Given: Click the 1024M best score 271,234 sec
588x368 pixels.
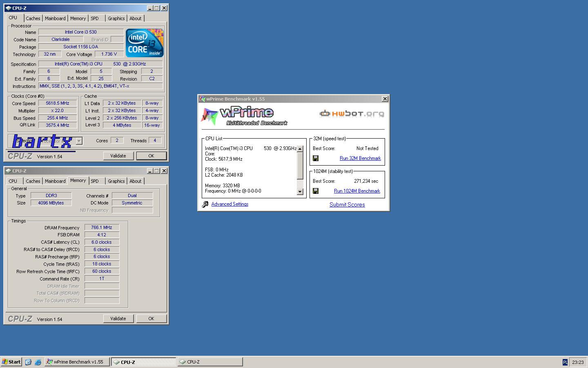Looking at the screenshot, I should (366, 181).
